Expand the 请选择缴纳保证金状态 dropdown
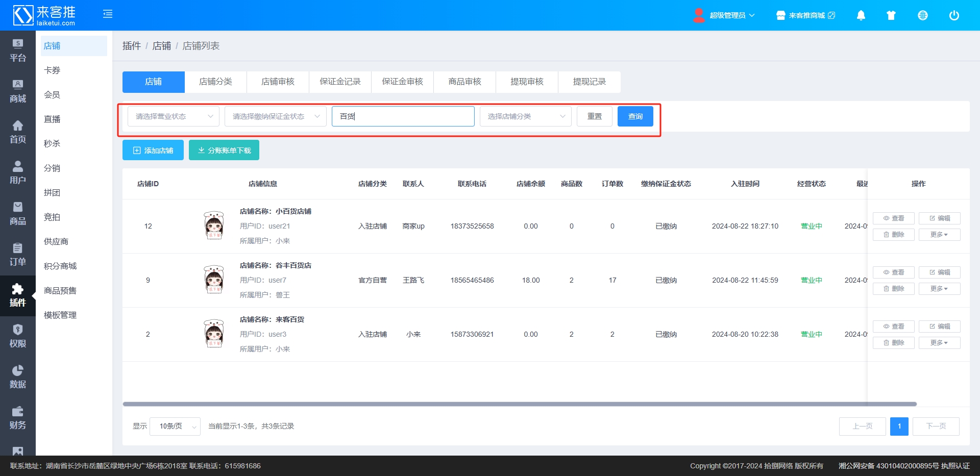Viewport: 980px width, 476px height. 275,116
